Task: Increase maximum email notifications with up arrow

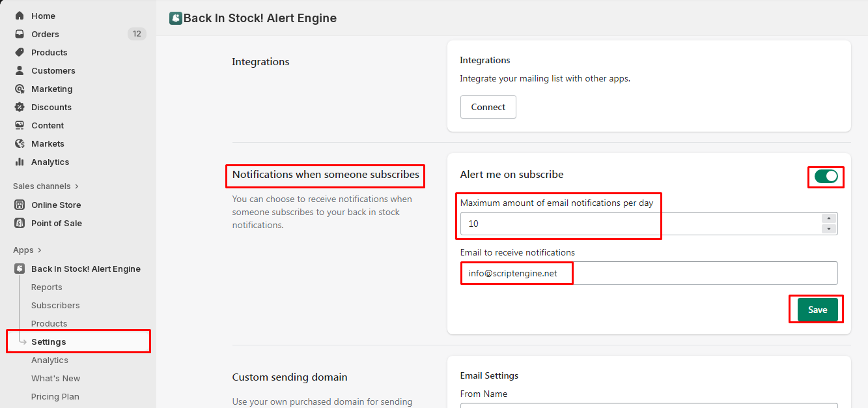Action: click(829, 218)
